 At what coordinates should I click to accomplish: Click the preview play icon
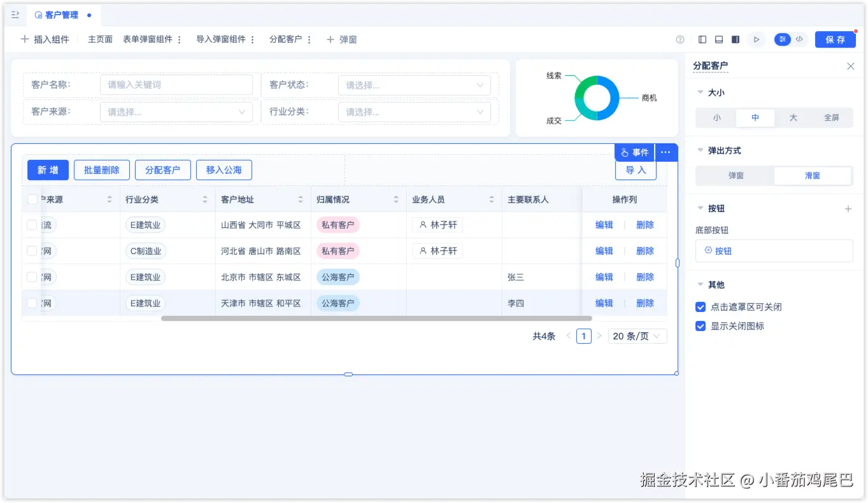757,39
